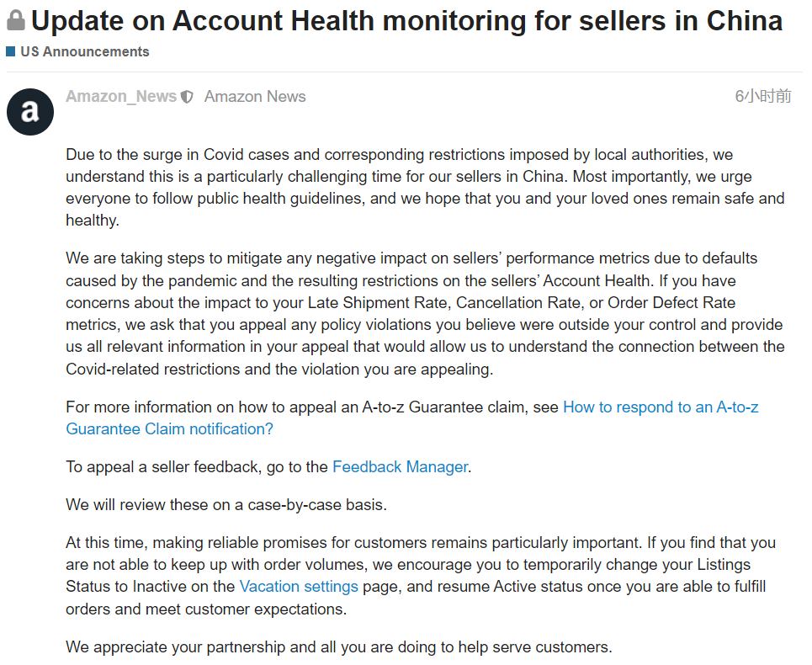Click the blue US Announcements category square
This screenshot has width=812, height=665.
[x=11, y=51]
